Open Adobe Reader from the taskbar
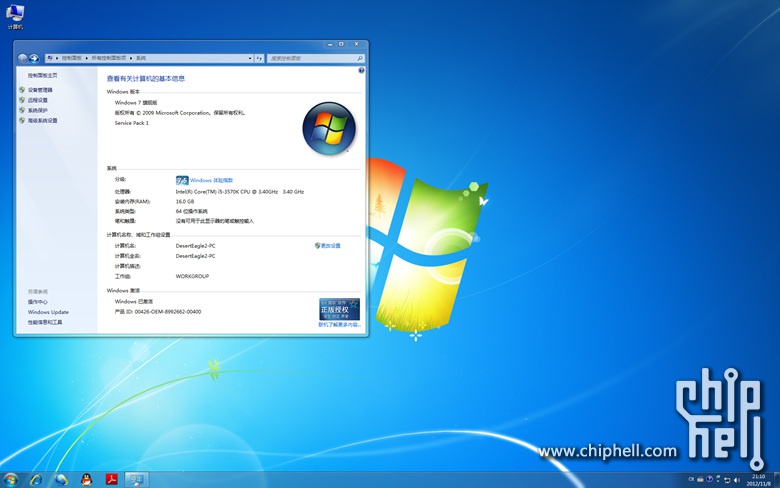 [x=111, y=480]
